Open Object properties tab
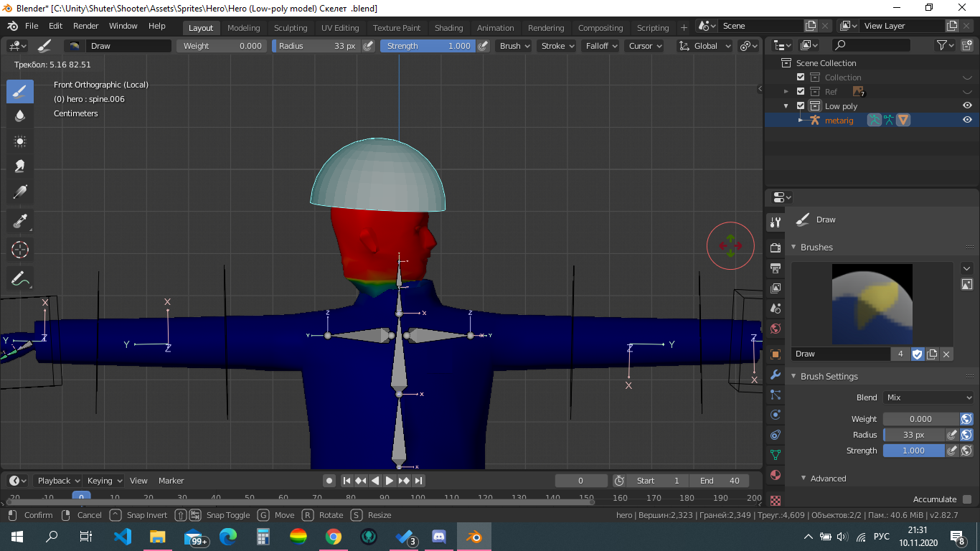This screenshot has height=551, width=980. [x=775, y=354]
